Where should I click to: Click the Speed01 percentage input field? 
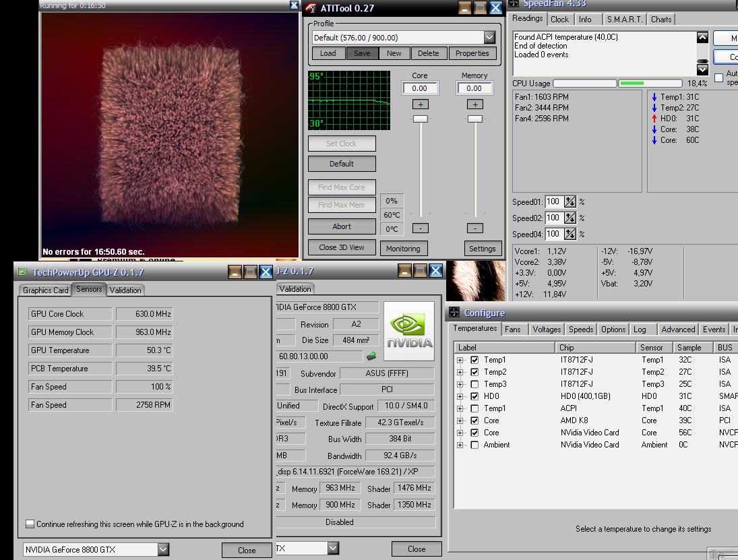tap(555, 202)
